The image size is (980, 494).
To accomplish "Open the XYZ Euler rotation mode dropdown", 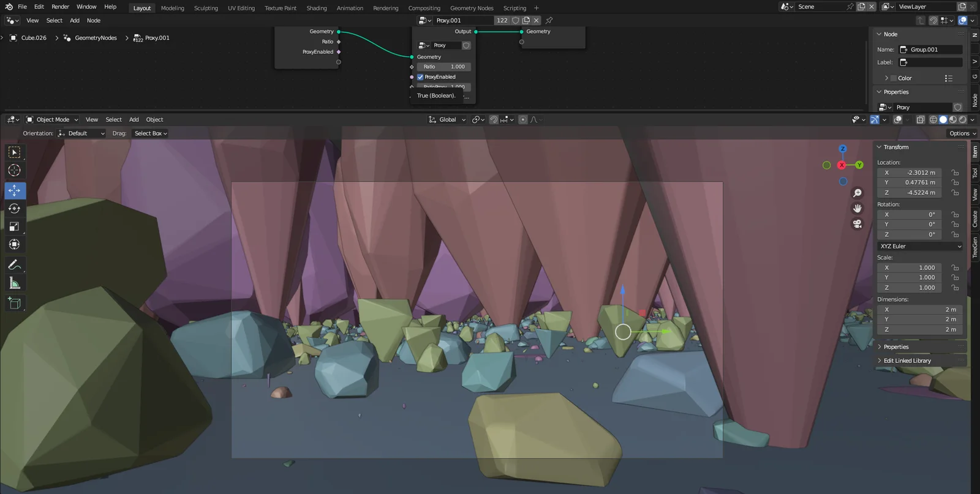I will coord(921,246).
